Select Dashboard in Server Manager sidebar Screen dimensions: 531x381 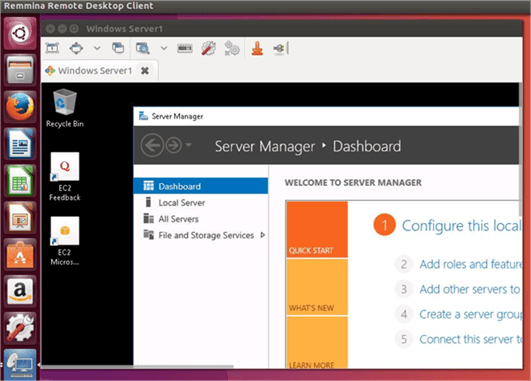tap(201, 186)
